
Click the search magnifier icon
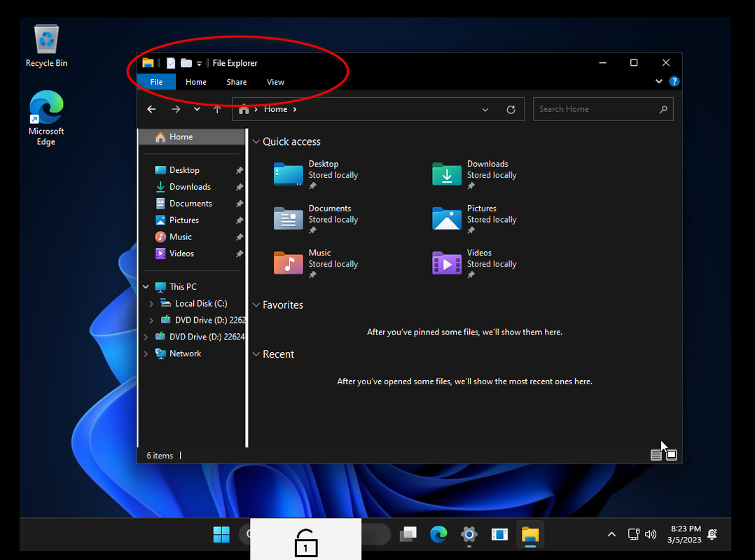663,109
